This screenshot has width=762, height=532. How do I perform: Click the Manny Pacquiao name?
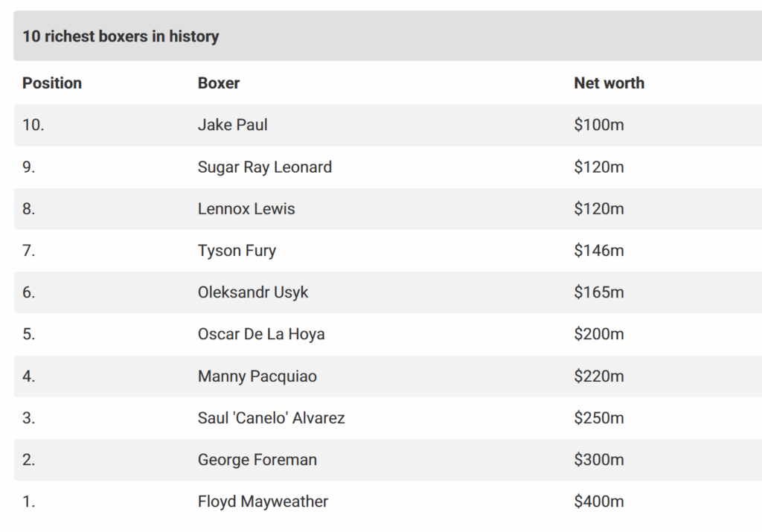257,376
